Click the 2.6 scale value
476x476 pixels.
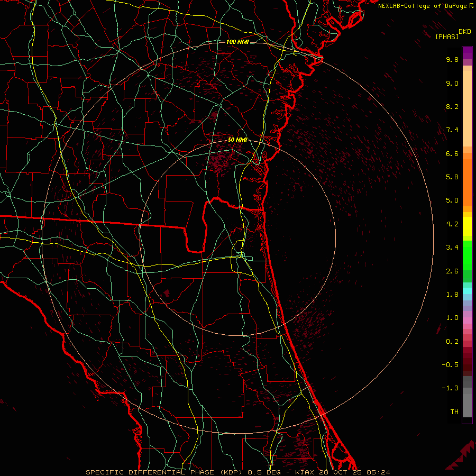452,271
